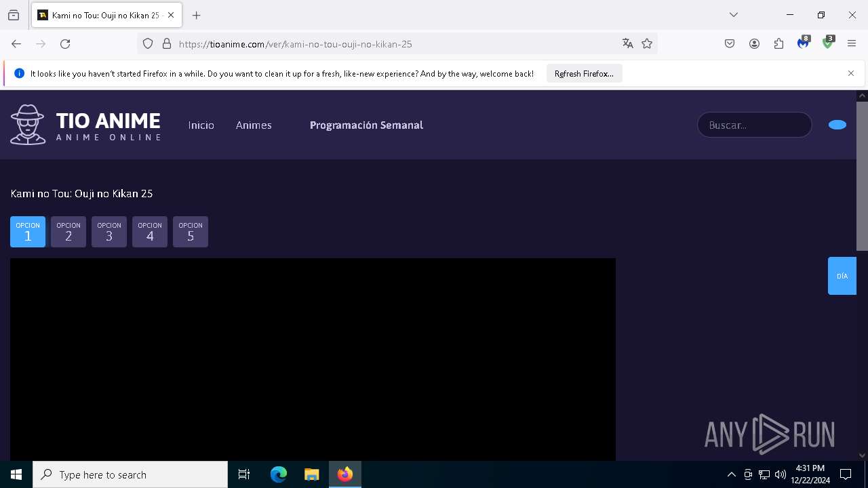This screenshot has height=488, width=868.
Task: Select the tioanime.com URL field
Action: click(397, 44)
